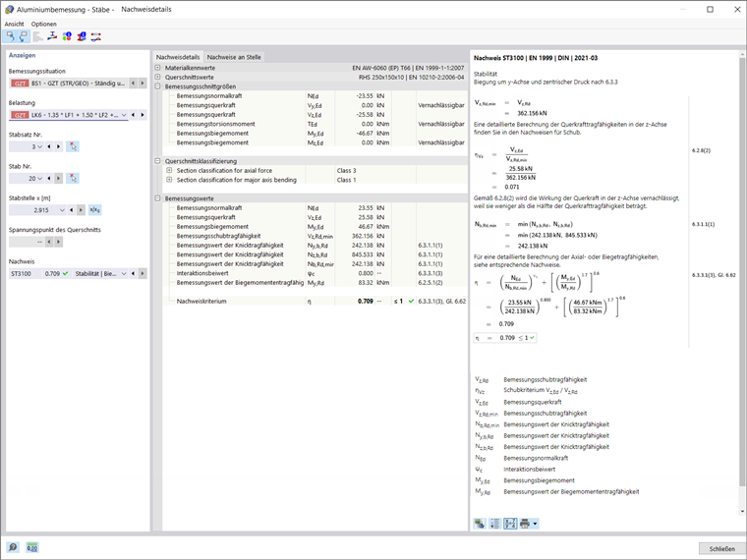Image resolution: width=747 pixels, height=560 pixels.
Task: Click the export image icon below formula panel
Action: pos(480,524)
